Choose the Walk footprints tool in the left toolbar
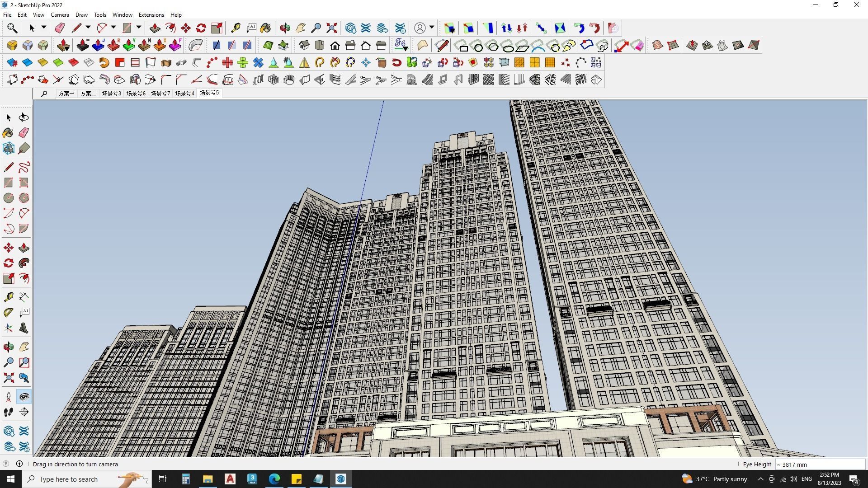The width and height of the screenshot is (868, 488). click(x=8, y=412)
